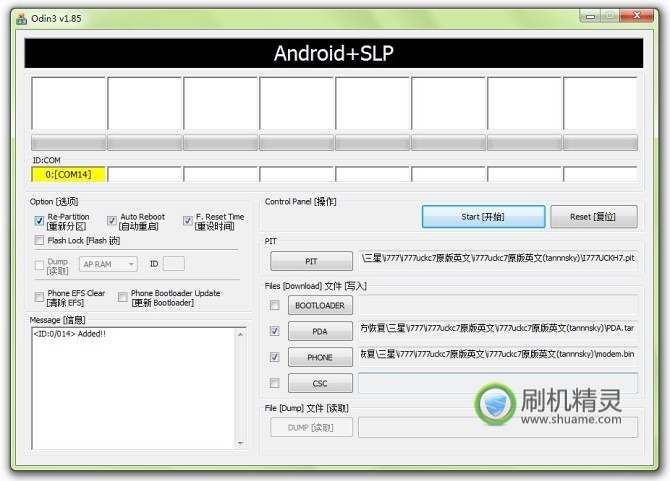
Task: Uncheck F. Reset Time option
Action: pyautogui.click(x=188, y=221)
